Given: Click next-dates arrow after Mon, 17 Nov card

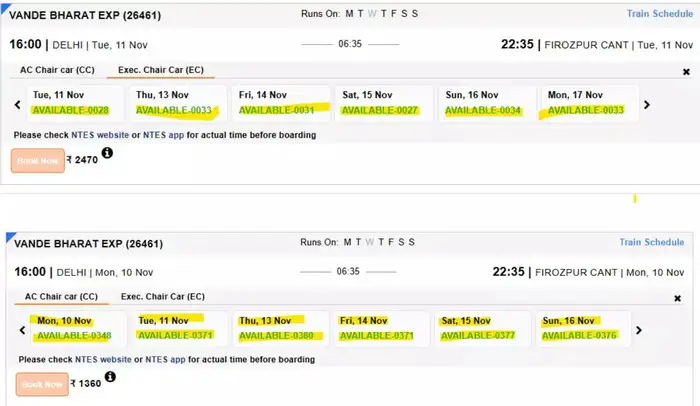Looking at the screenshot, I should 647,104.
